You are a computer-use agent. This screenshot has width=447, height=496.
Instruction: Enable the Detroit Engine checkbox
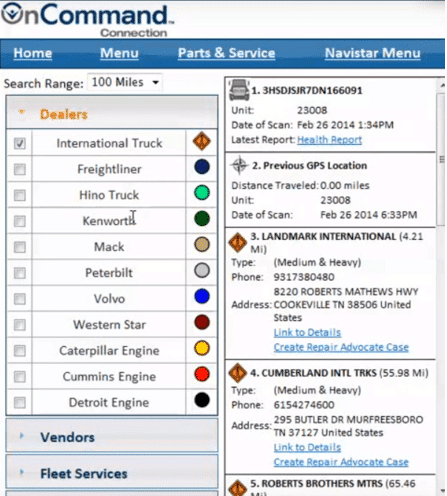click(20, 403)
